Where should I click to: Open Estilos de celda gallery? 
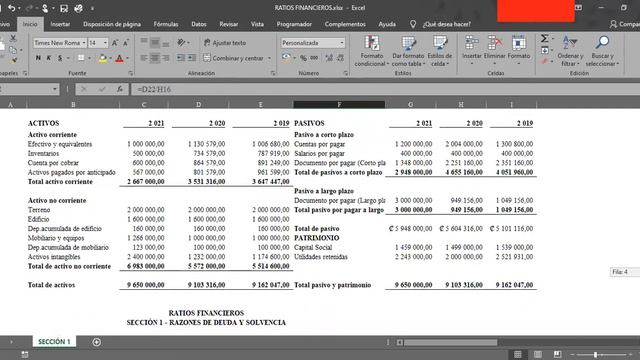click(440, 51)
